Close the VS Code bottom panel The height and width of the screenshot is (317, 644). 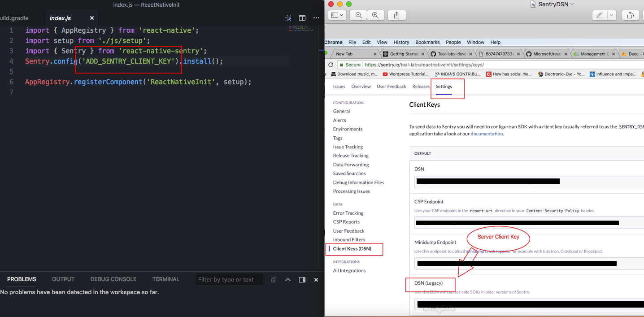[x=316, y=279]
